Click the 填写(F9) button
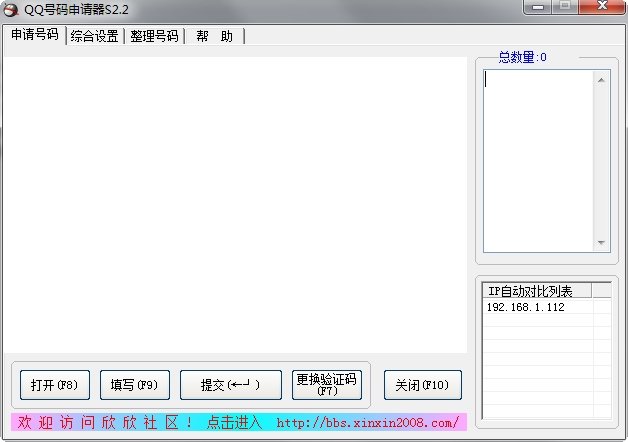This screenshot has width=628, height=442. pyautogui.click(x=135, y=385)
